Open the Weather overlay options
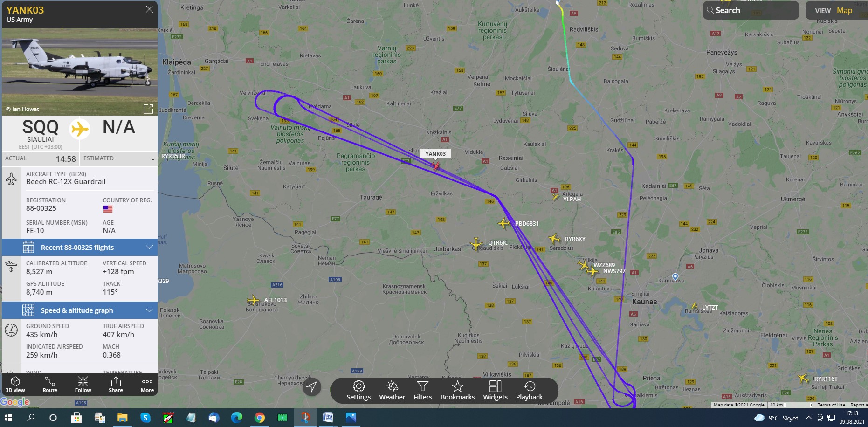The image size is (868, 427). coord(392,391)
